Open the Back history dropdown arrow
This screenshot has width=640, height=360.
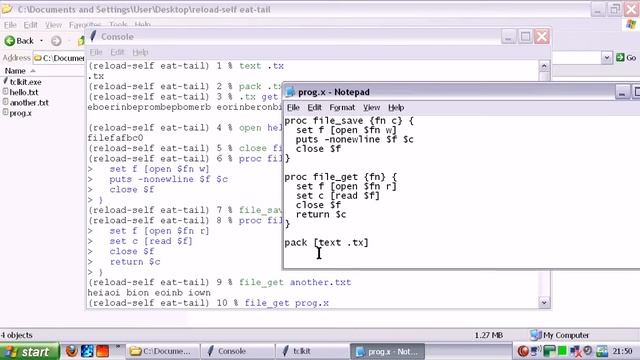coord(41,41)
